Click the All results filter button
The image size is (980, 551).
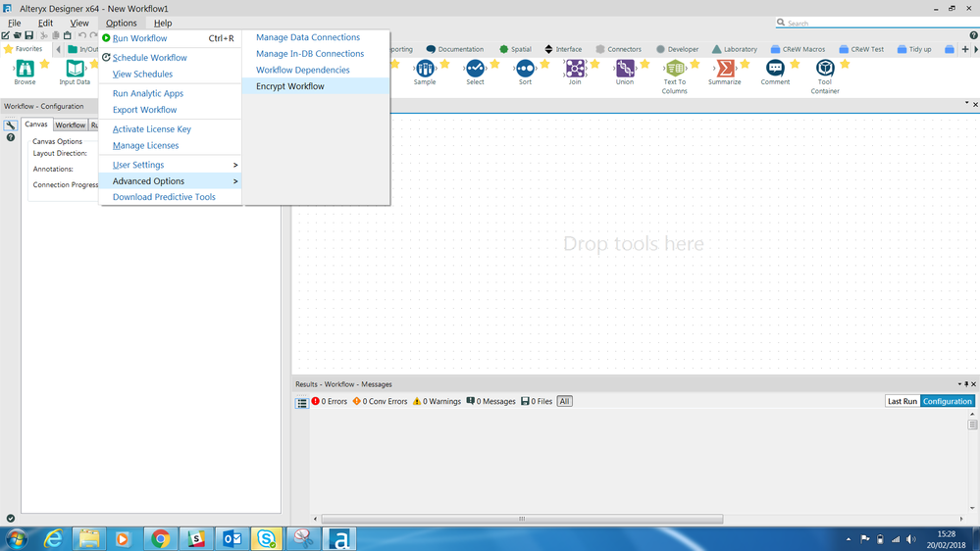564,401
